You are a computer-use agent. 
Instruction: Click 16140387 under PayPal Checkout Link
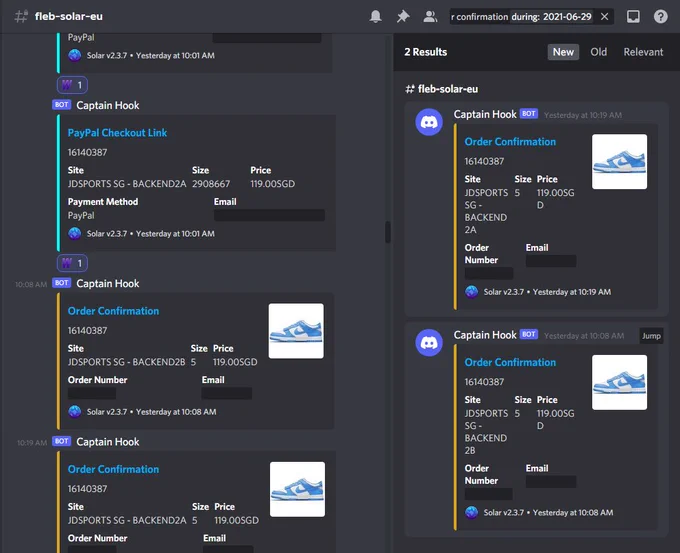pyautogui.click(x=87, y=152)
